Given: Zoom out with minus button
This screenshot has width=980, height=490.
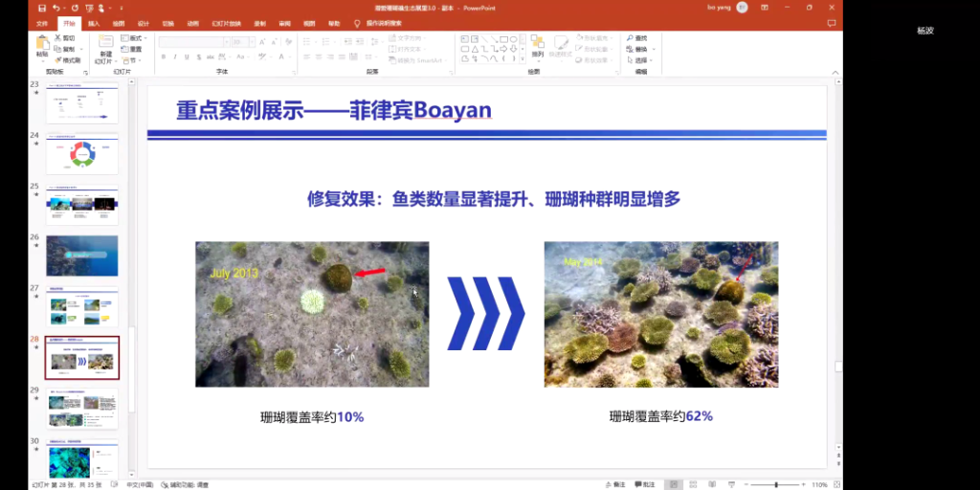Looking at the screenshot, I should (747, 484).
